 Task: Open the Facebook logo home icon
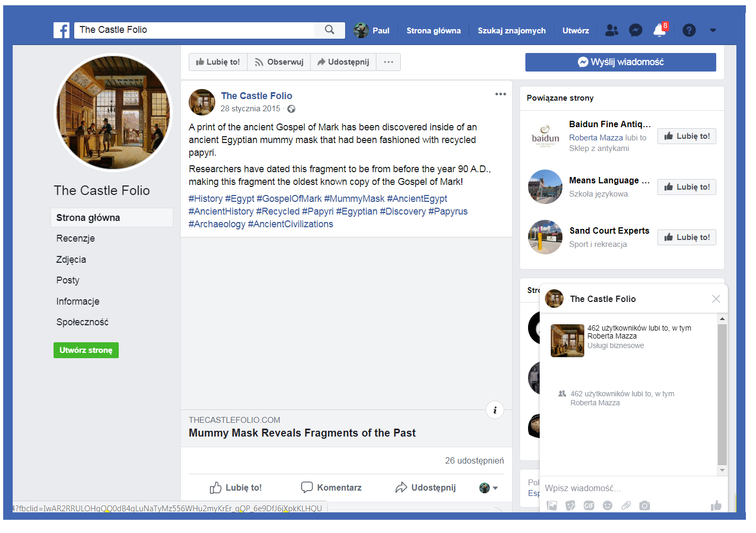click(61, 30)
